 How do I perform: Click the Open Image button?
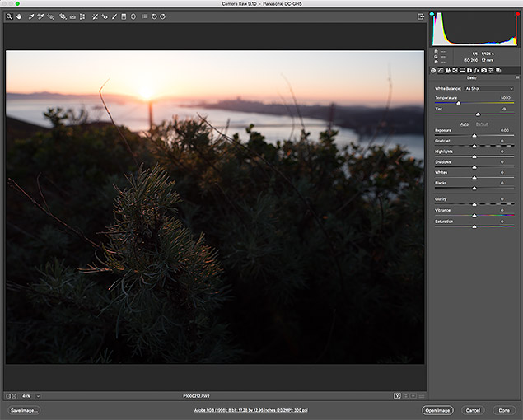click(437, 409)
